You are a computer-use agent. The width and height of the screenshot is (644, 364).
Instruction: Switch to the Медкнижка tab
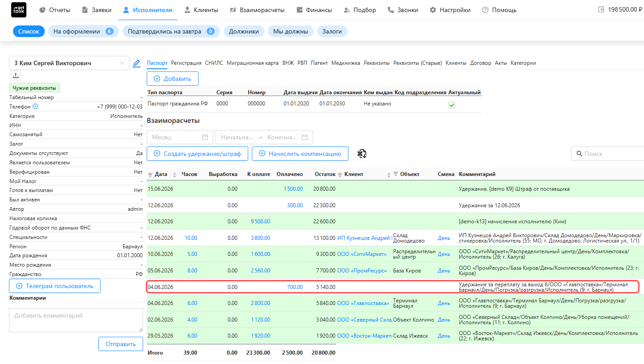point(346,63)
